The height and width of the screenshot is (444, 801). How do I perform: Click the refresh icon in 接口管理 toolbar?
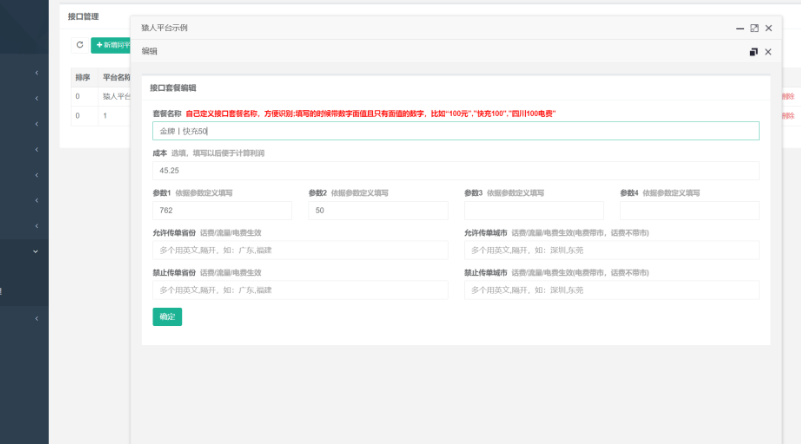80,45
